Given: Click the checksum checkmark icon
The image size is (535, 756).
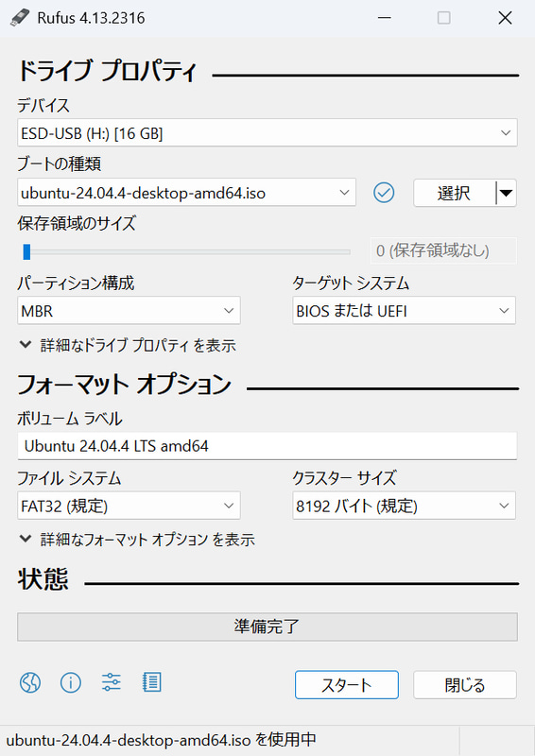Looking at the screenshot, I should (384, 193).
